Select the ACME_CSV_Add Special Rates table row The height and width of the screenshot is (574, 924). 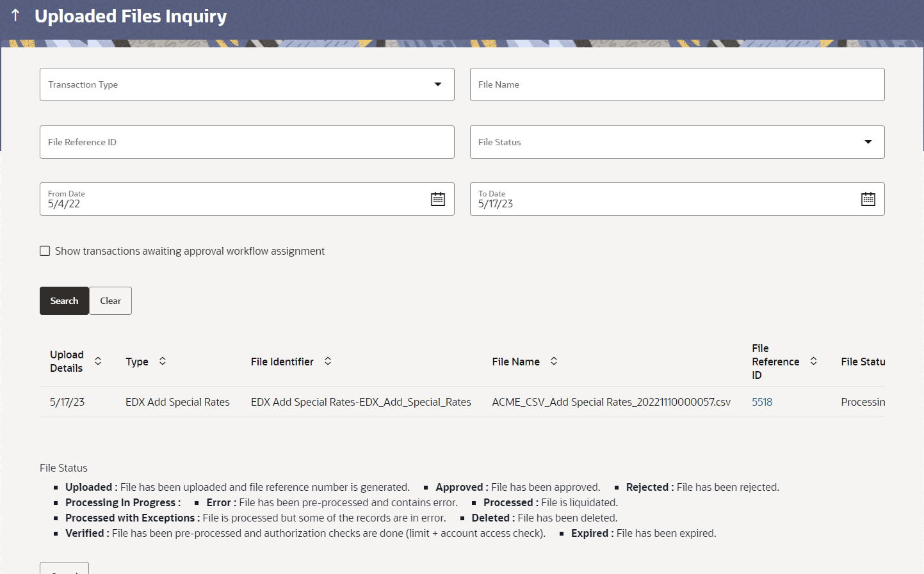point(448,402)
